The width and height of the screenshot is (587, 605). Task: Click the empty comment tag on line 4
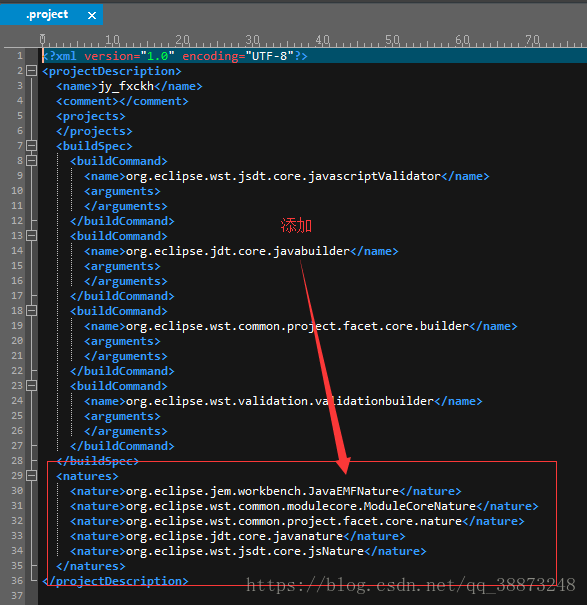click(122, 101)
